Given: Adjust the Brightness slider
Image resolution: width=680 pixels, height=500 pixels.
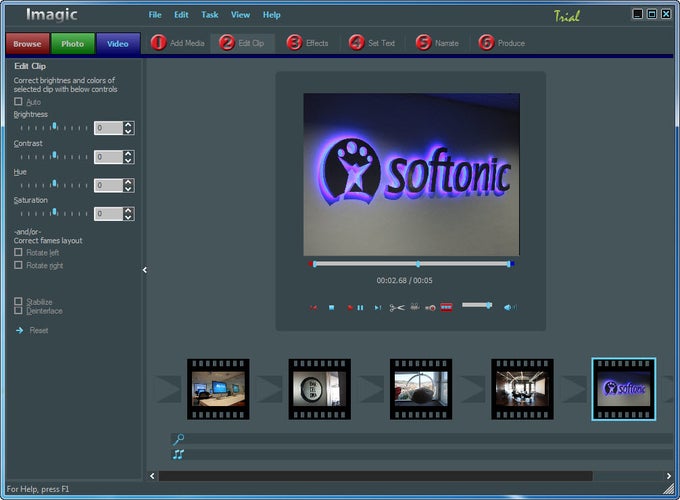Looking at the screenshot, I should (54, 127).
